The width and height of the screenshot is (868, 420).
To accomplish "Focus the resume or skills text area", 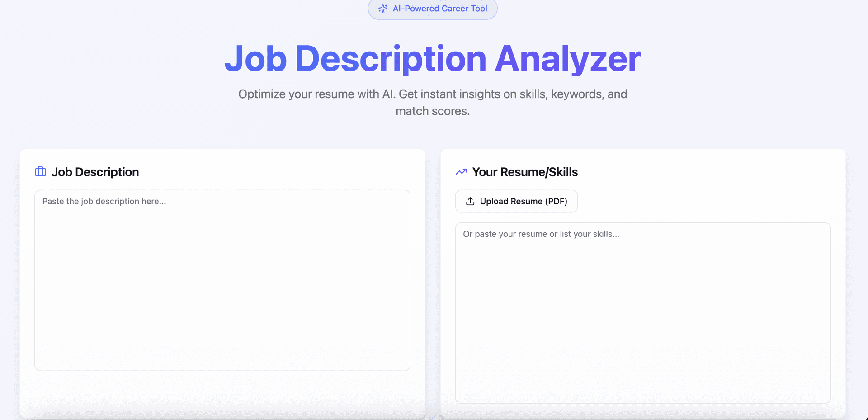I will coord(643,312).
